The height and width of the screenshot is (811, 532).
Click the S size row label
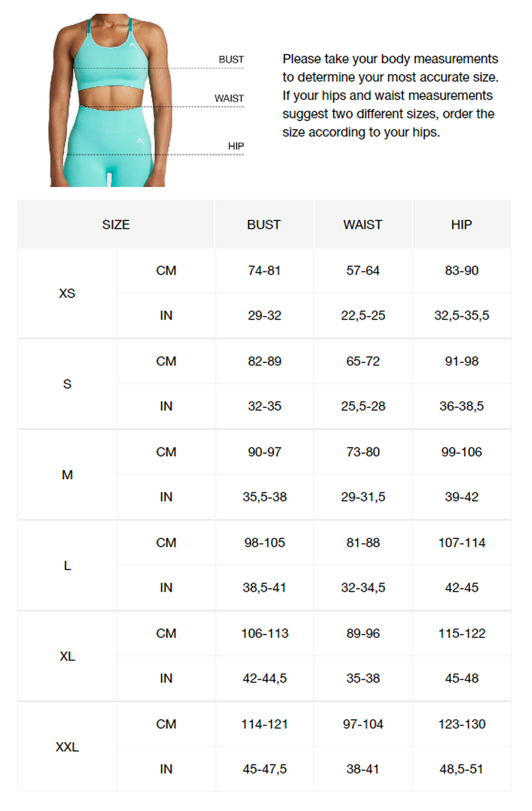click(x=67, y=384)
